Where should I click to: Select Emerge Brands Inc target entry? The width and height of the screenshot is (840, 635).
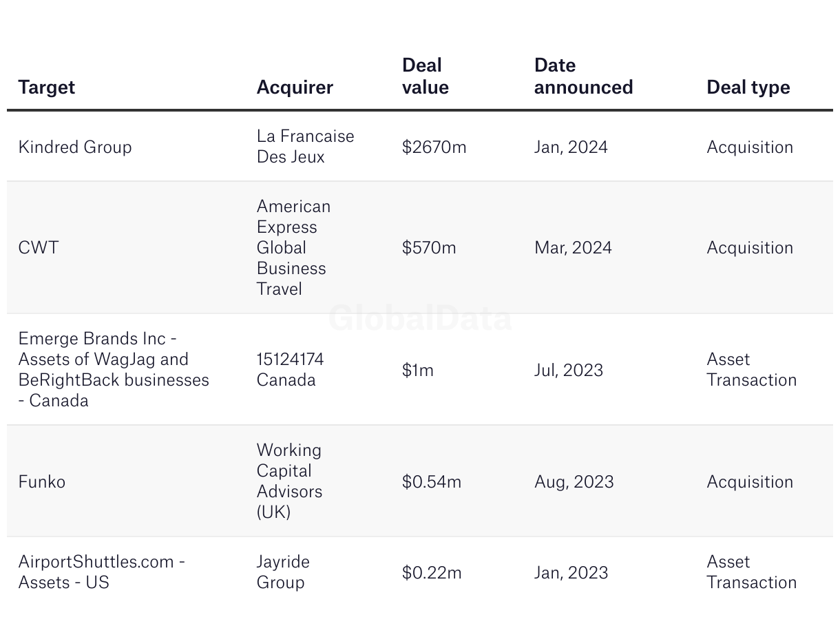(114, 369)
